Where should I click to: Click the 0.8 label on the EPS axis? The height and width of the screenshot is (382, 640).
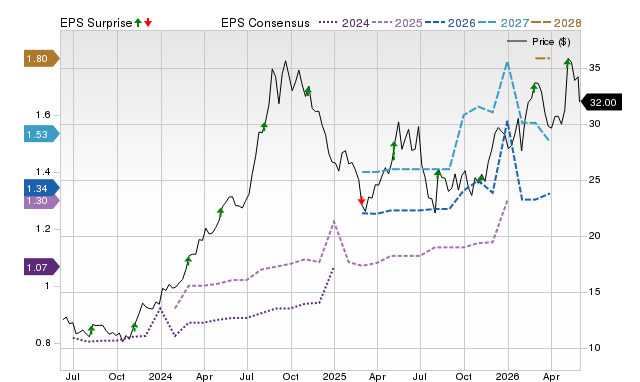(43, 343)
